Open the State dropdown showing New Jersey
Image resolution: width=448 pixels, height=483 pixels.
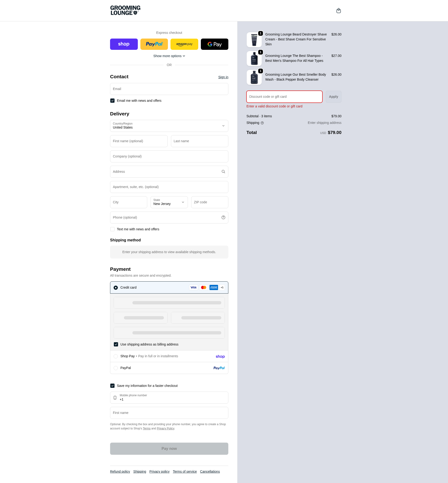[x=169, y=202]
